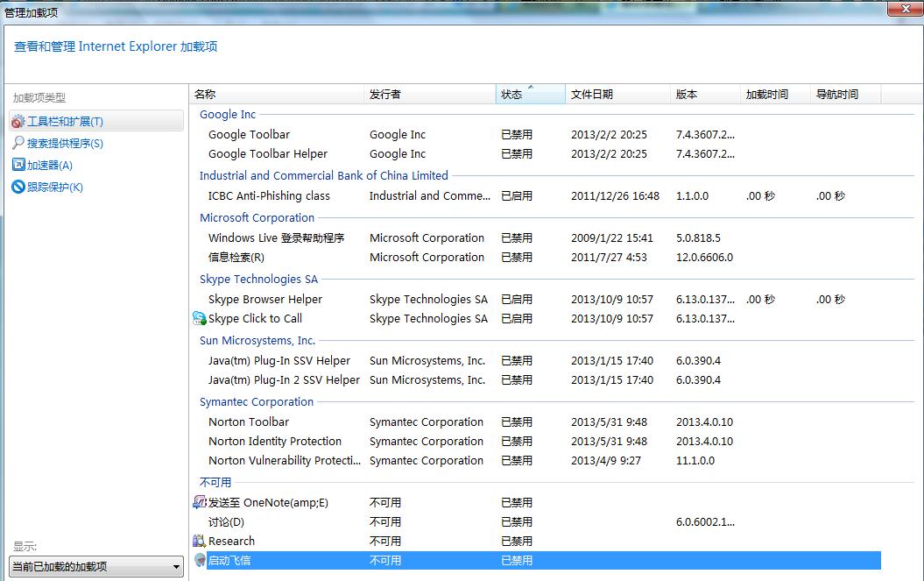The height and width of the screenshot is (581, 924).
Task: Click ICBC status cell 已启用
Action: pos(517,195)
